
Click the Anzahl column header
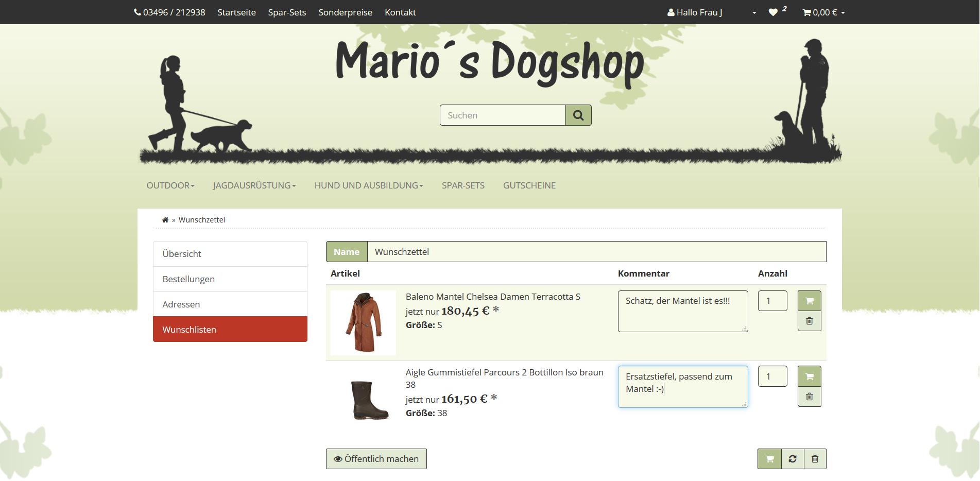772,273
